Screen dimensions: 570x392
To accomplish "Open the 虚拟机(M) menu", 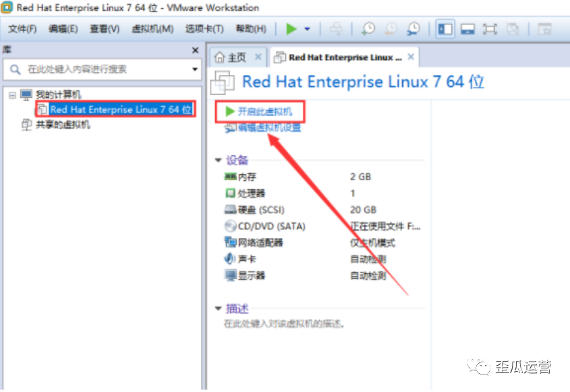I will pos(152,29).
